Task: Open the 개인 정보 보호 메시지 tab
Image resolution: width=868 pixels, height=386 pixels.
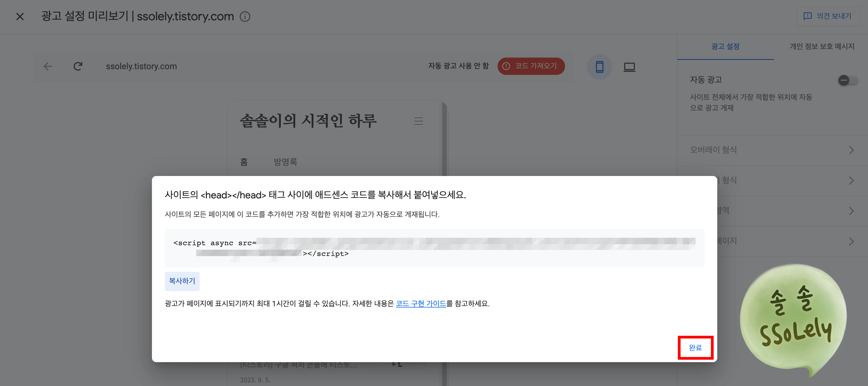Action: pos(822,47)
